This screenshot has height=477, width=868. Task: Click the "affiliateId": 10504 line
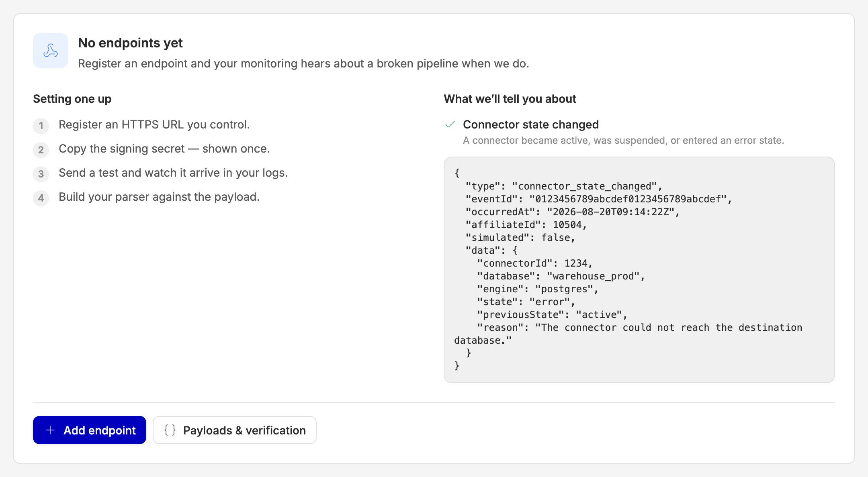point(526,225)
